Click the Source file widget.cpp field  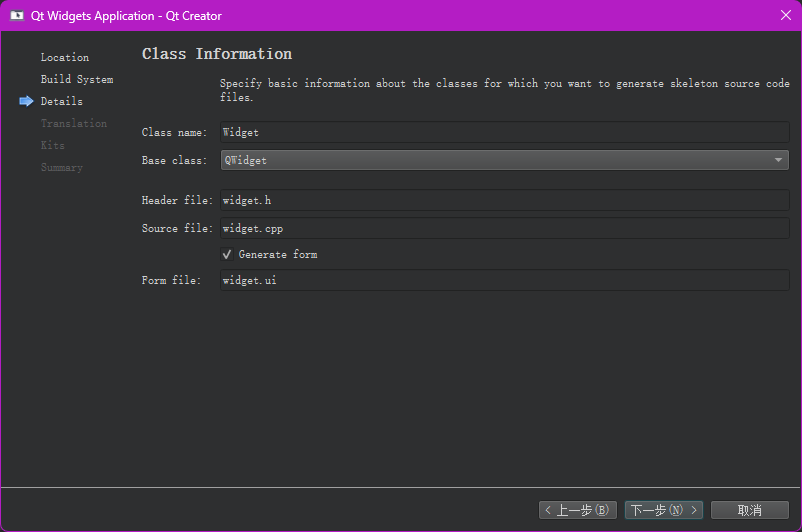coord(504,229)
